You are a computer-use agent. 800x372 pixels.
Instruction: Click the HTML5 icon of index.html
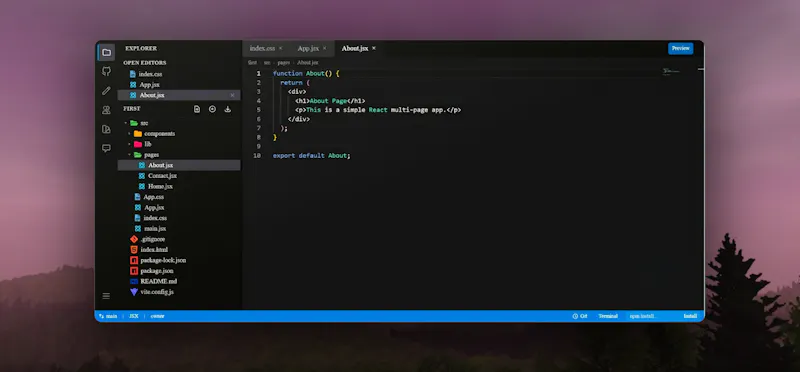coord(134,250)
